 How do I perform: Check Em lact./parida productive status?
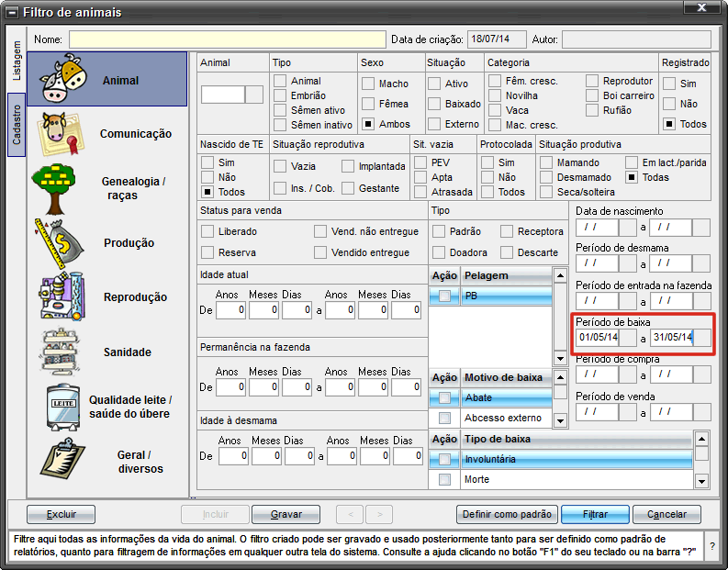click(x=632, y=162)
